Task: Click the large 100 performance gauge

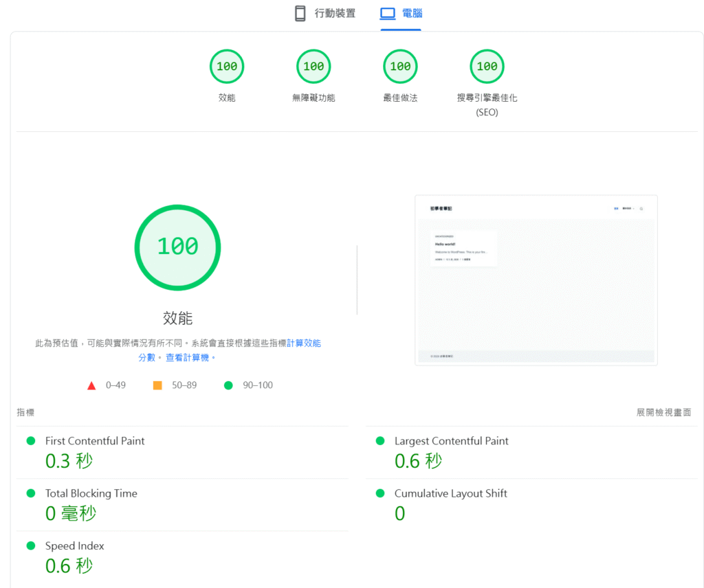Action: (177, 247)
